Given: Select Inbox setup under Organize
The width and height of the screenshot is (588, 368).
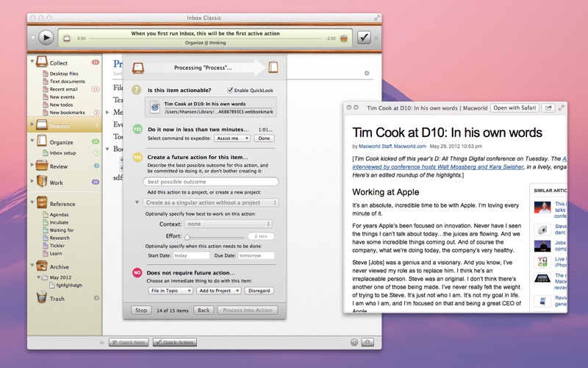Looking at the screenshot, I should [x=62, y=153].
